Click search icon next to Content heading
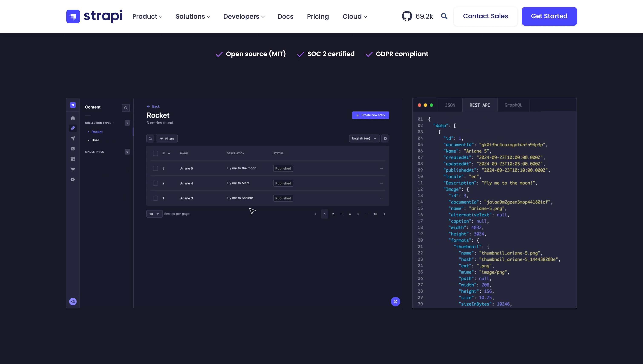The image size is (643, 364). (x=126, y=108)
